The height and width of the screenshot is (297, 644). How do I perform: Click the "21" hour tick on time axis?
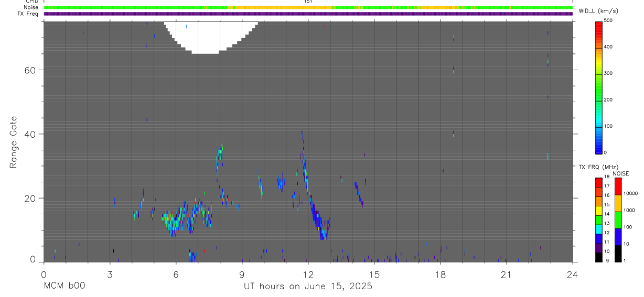(x=506, y=274)
